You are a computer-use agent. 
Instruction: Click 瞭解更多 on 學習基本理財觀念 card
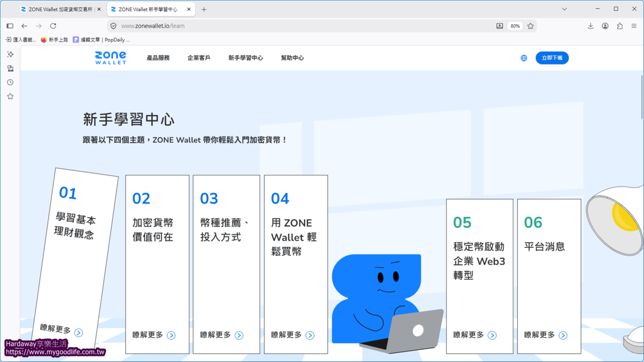pyautogui.click(x=55, y=329)
